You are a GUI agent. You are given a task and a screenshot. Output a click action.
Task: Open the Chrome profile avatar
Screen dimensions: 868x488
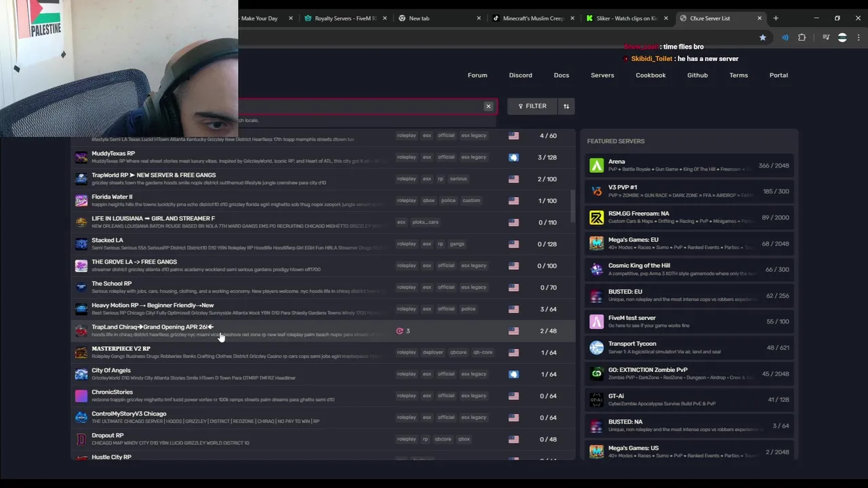point(842,38)
